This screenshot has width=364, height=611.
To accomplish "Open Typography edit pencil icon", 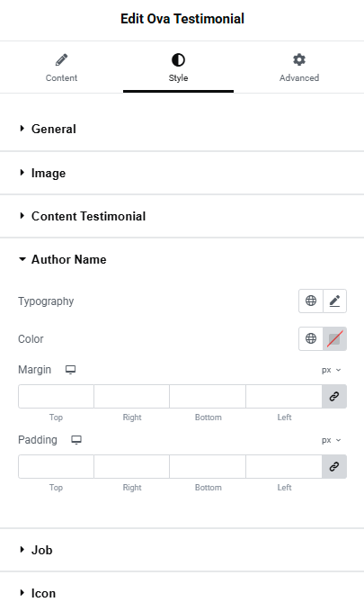I will point(335,301).
